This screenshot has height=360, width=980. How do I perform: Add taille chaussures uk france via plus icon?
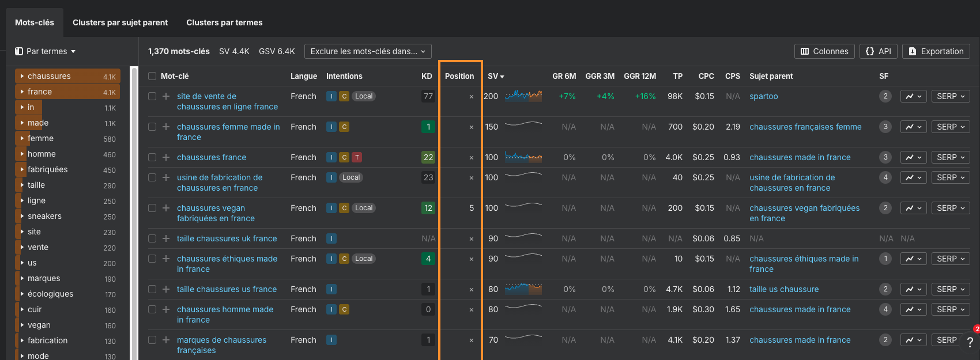[x=166, y=238]
